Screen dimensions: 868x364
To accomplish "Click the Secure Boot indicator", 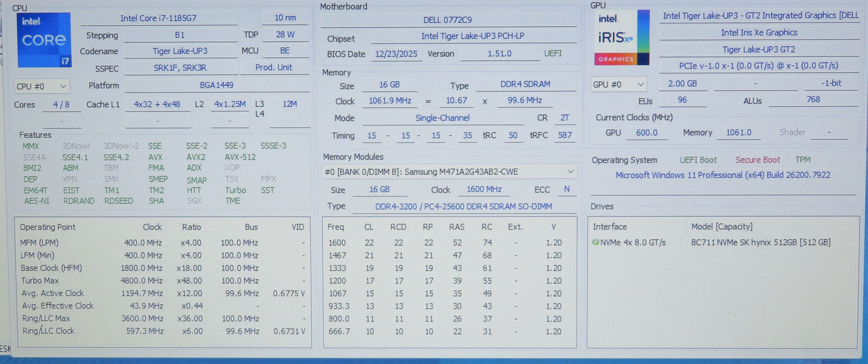I will pos(757,160).
